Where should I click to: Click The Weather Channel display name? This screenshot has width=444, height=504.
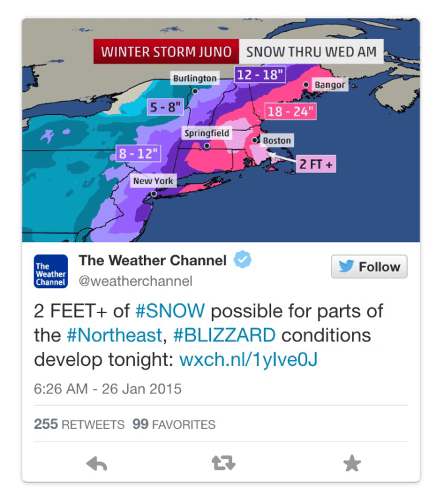(x=152, y=261)
